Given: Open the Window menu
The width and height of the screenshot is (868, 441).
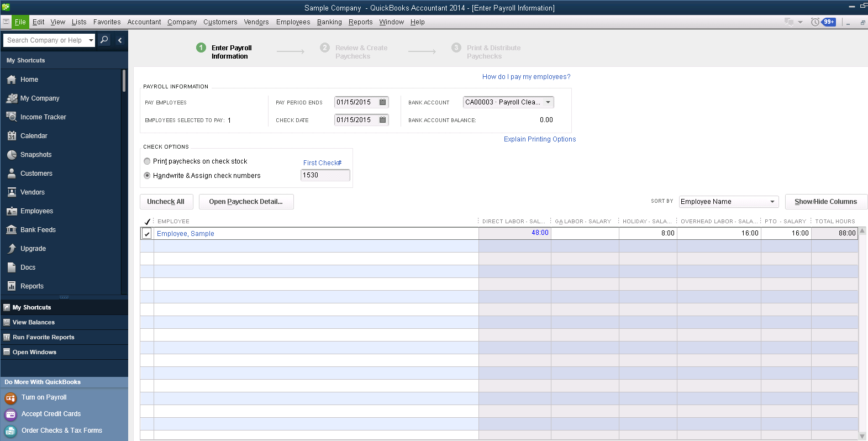Looking at the screenshot, I should click(391, 22).
